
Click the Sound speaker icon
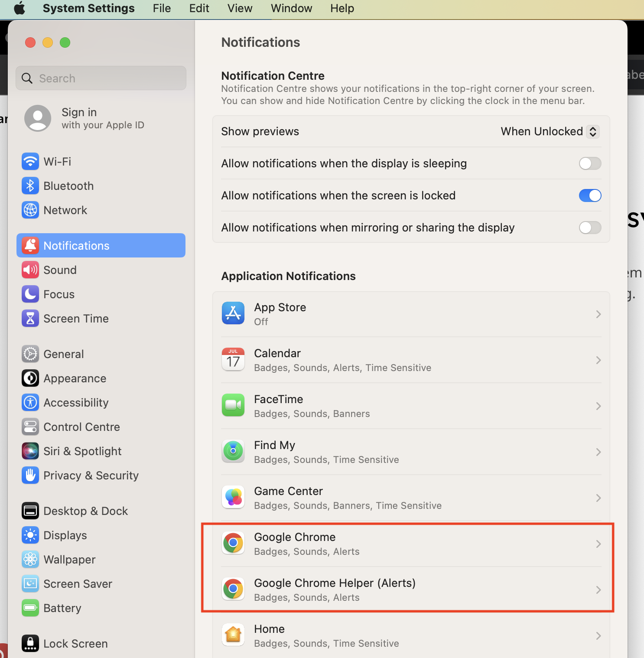click(x=30, y=270)
